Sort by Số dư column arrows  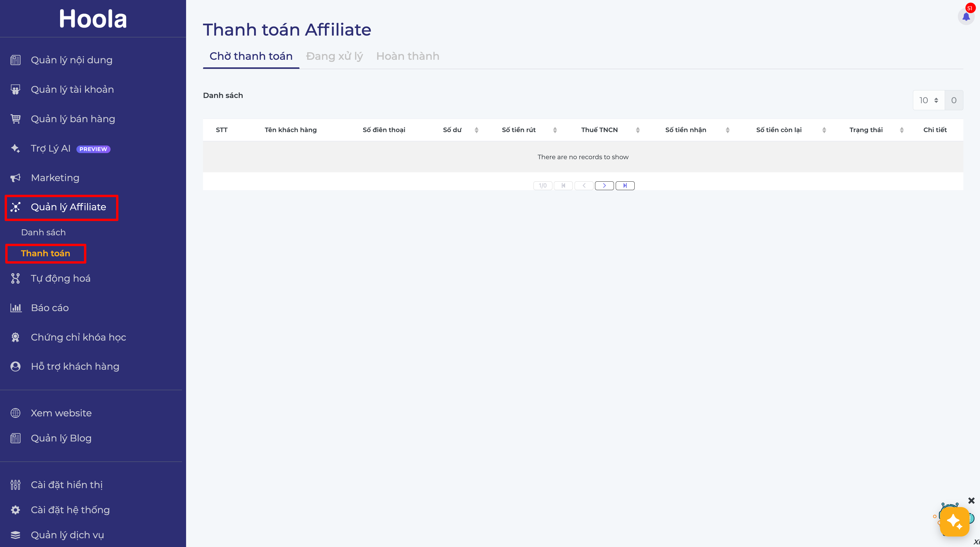[476, 130]
